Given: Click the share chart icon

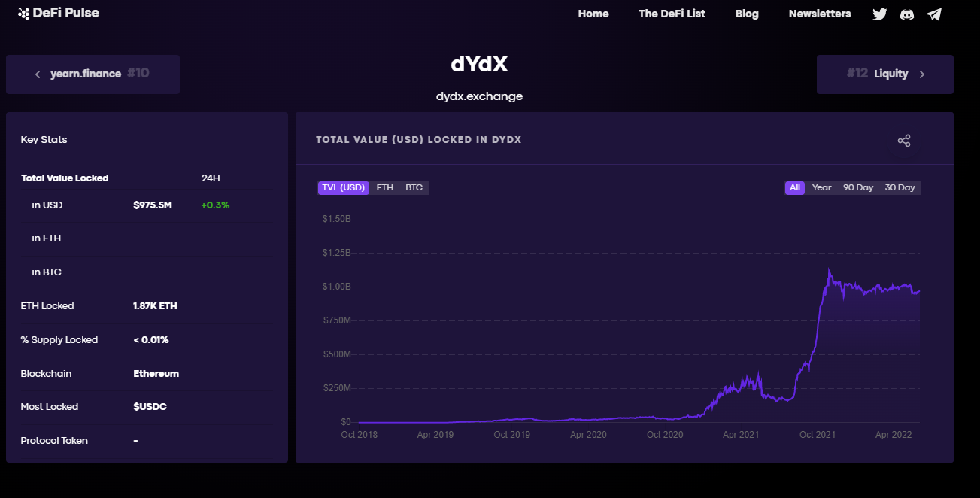Looking at the screenshot, I should (x=904, y=141).
